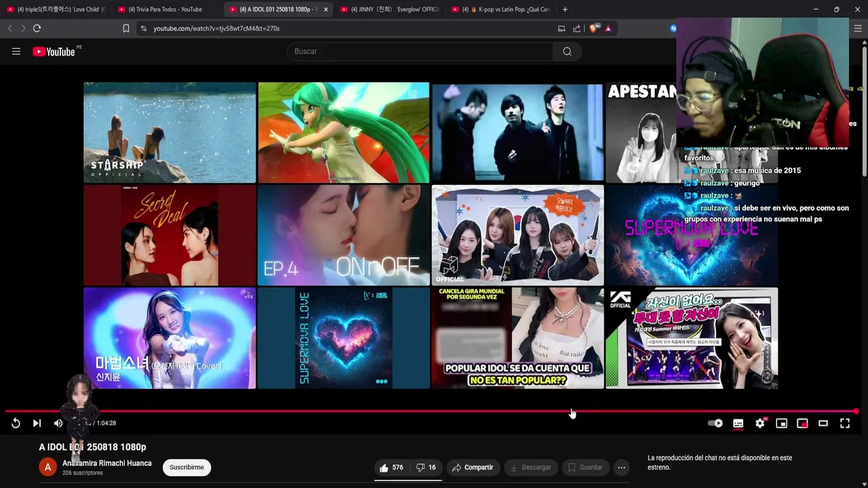Open Anaxamira Rimachi Huanca channel link
Screen dimensions: 868x488
click(107, 464)
